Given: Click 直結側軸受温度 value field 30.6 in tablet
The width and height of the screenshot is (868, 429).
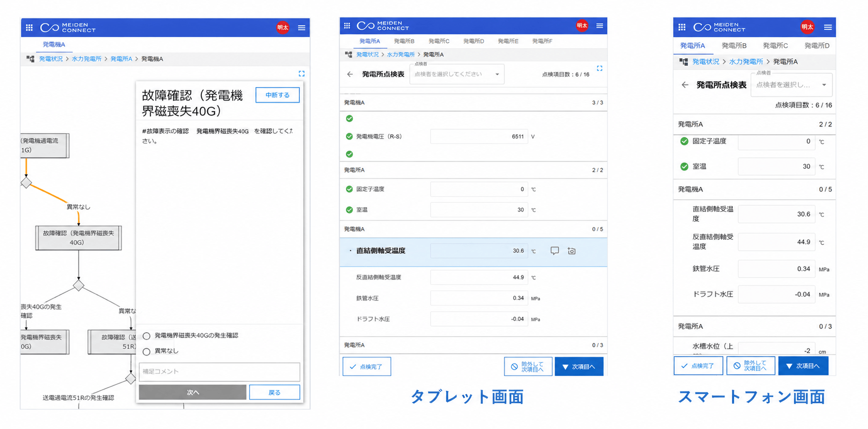Looking at the screenshot, I should [x=479, y=251].
